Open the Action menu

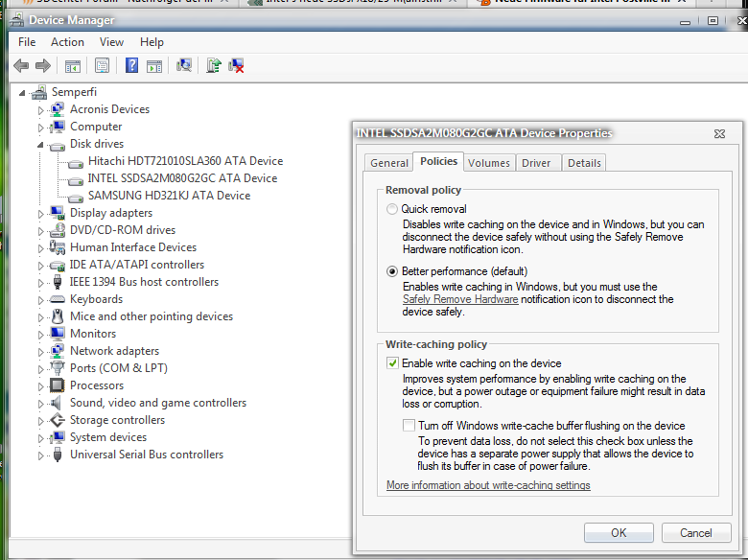click(67, 42)
